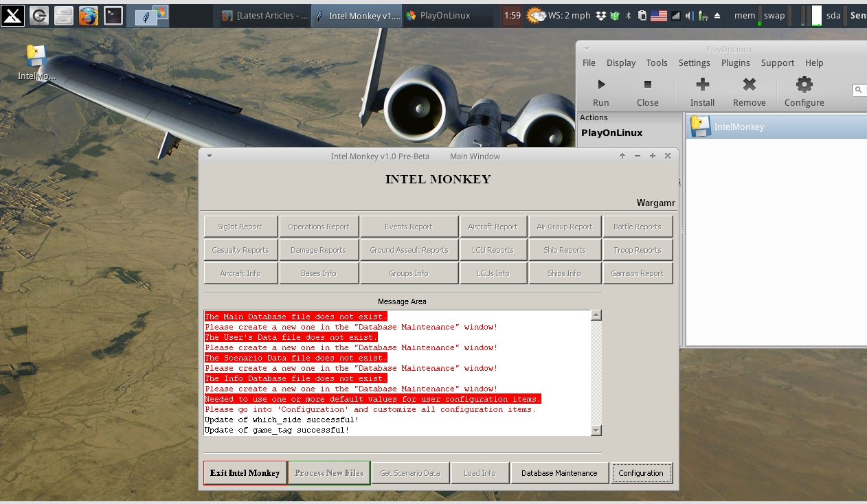The height and width of the screenshot is (504, 867).
Task: Click 'The Main Database file does not exist.' line
Action: pyautogui.click(x=295, y=317)
